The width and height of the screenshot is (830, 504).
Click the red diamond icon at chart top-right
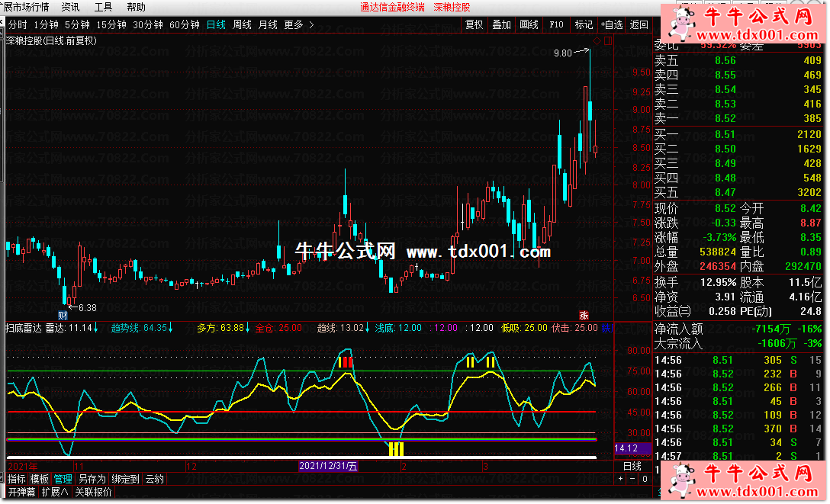[x=597, y=40]
